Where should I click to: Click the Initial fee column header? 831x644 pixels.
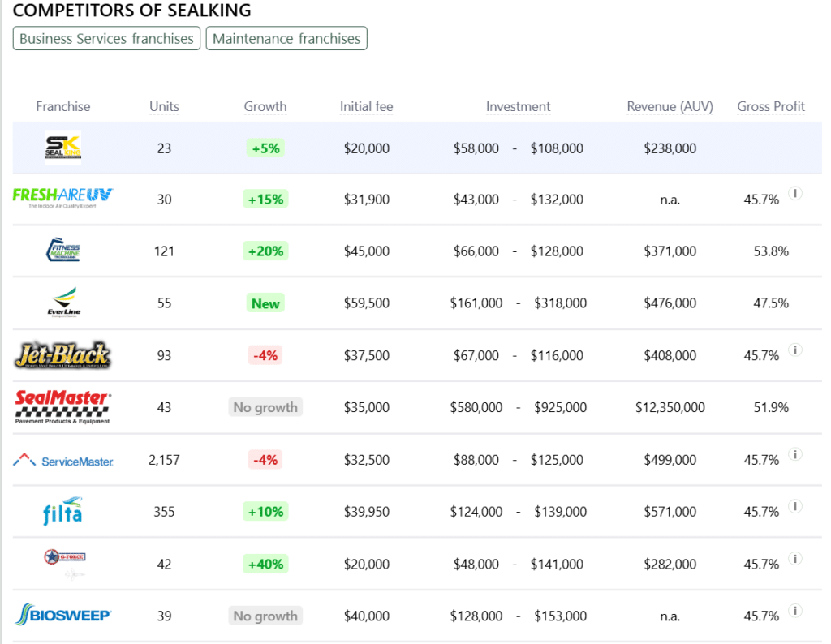click(x=366, y=106)
